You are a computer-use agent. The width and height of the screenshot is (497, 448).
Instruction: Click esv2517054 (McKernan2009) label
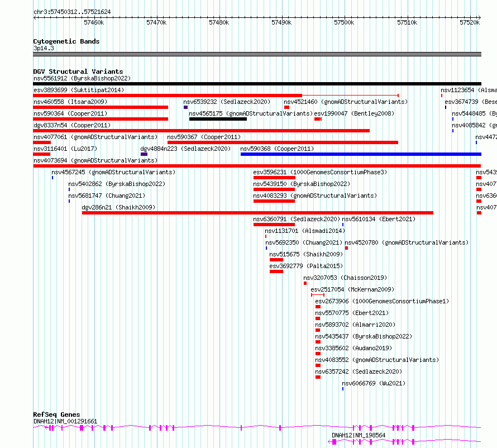[x=352, y=289]
